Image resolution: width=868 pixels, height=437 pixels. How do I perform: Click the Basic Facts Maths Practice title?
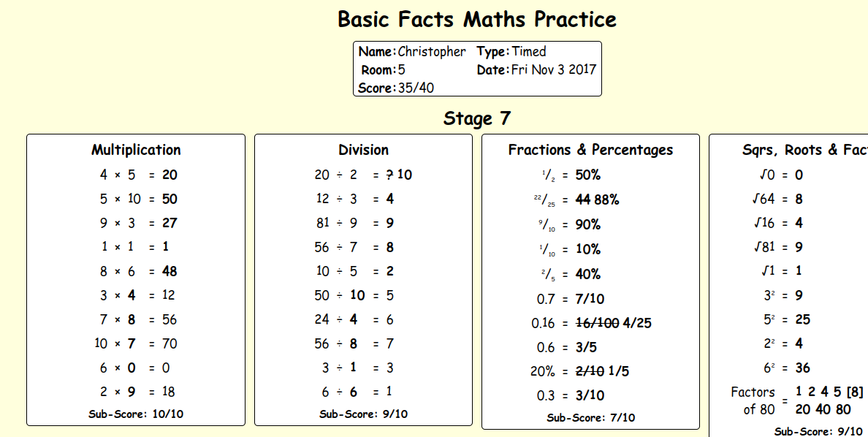(x=476, y=20)
